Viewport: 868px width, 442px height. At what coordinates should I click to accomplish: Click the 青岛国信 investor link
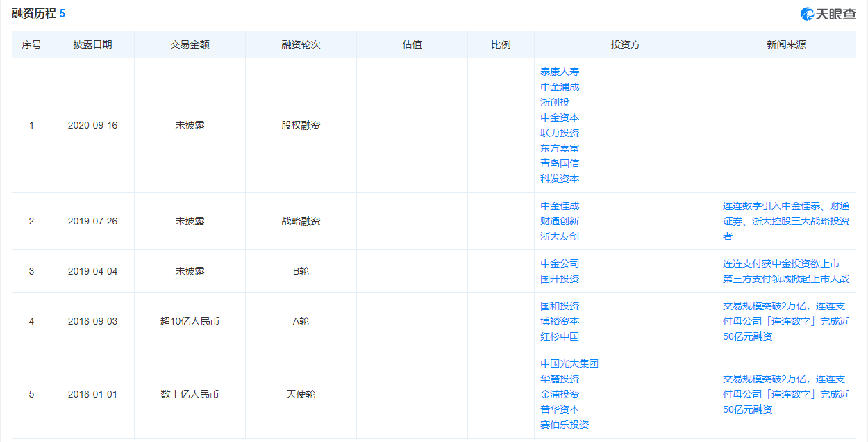tap(560, 163)
